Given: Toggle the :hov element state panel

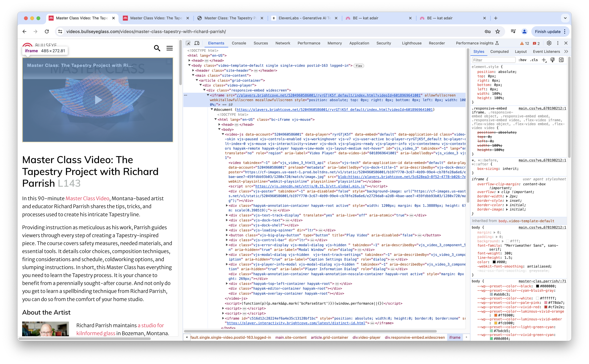Looking at the screenshot, I should [523, 60].
